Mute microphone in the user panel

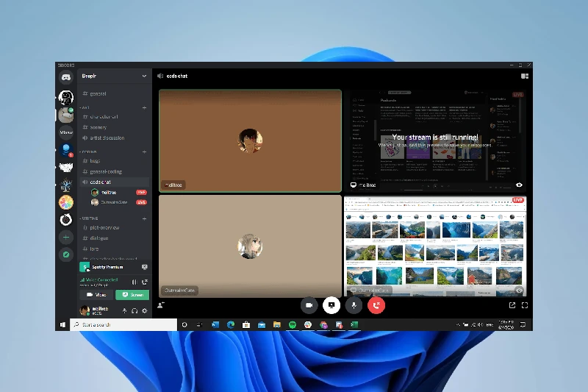click(124, 310)
